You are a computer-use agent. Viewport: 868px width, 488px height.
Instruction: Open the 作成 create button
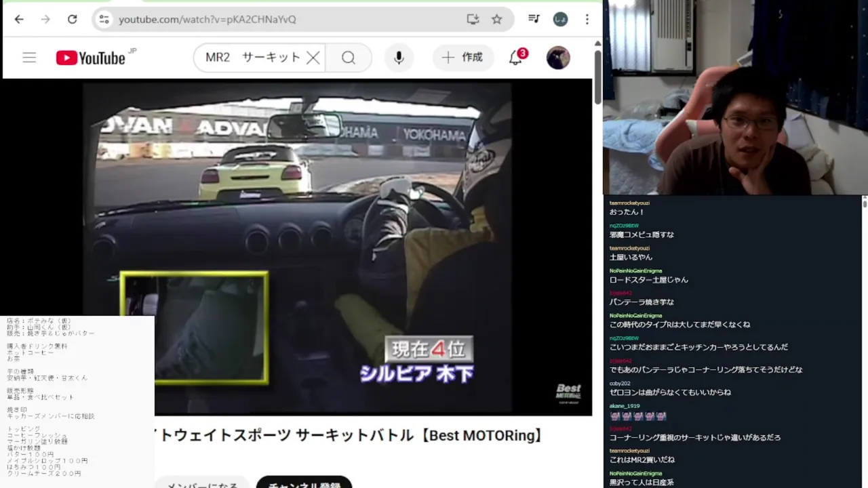463,58
